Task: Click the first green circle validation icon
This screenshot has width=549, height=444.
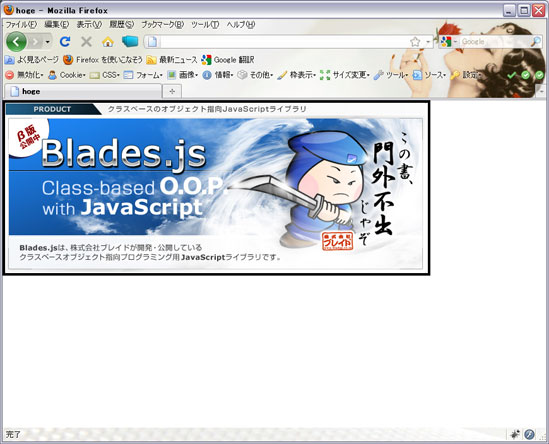Action: (526, 75)
